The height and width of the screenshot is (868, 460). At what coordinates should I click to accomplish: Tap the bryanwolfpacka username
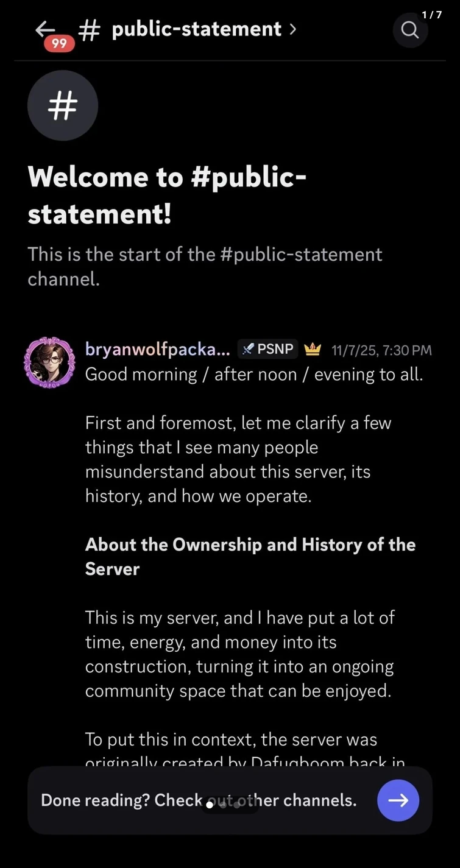(x=157, y=350)
